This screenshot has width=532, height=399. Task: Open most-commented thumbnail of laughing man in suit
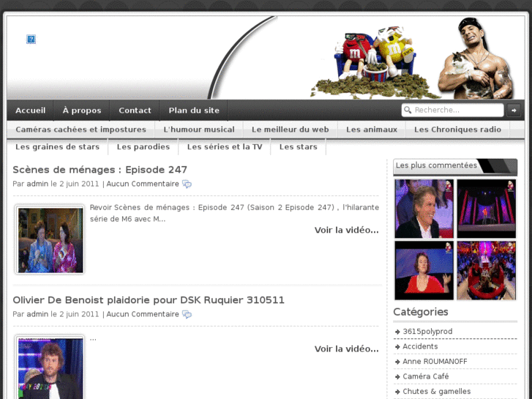click(x=424, y=209)
